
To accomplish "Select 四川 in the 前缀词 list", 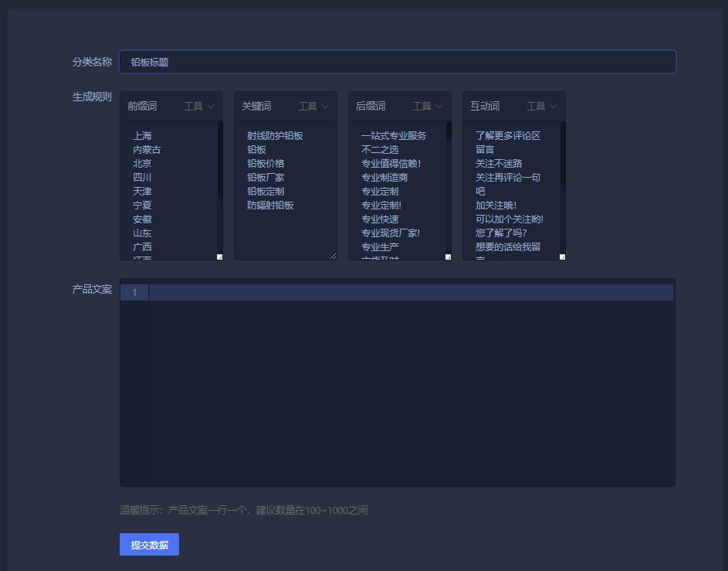I will coord(142,177).
